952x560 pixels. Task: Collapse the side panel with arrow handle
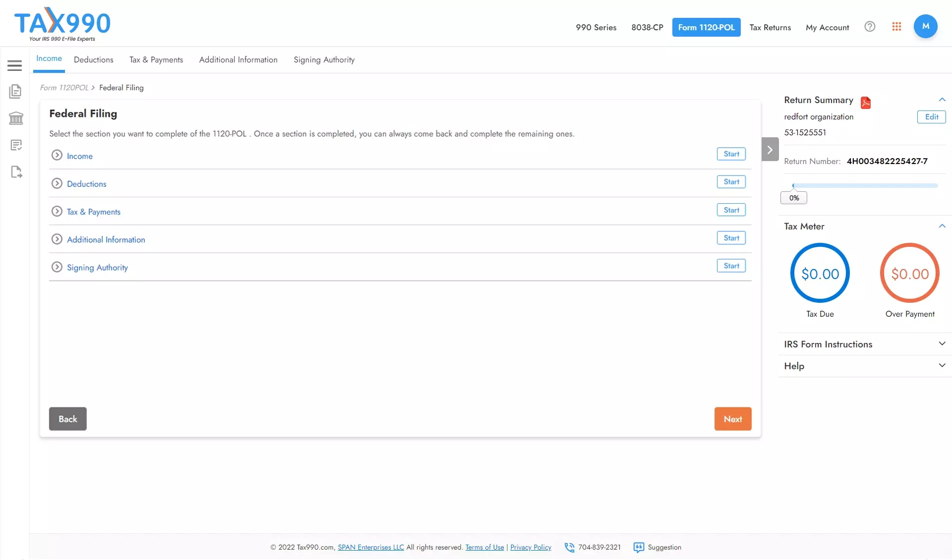(770, 149)
